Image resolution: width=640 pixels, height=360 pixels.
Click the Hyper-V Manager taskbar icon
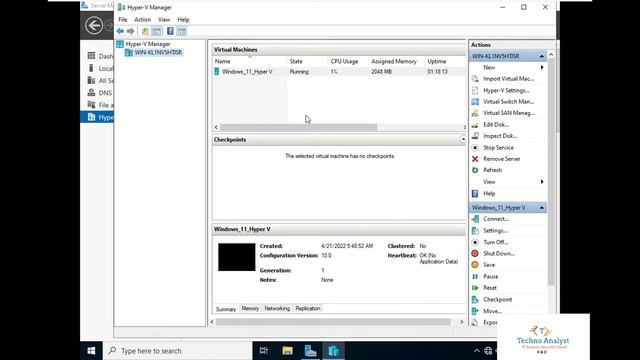(x=334, y=351)
